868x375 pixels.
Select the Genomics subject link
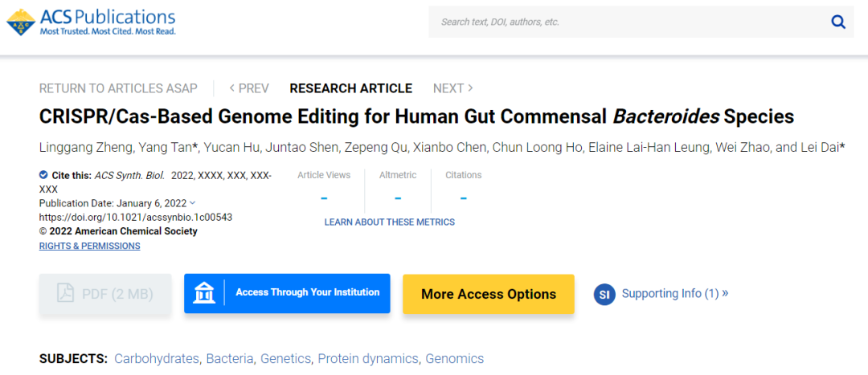coord(455,359)
